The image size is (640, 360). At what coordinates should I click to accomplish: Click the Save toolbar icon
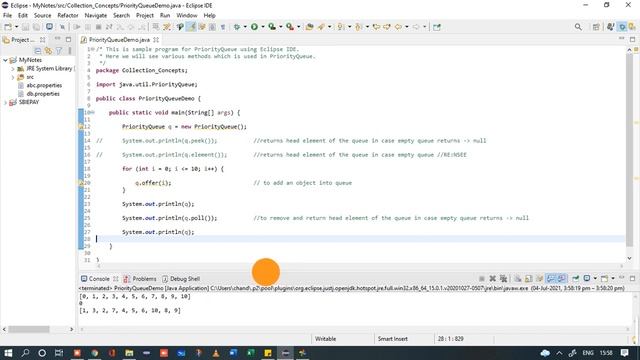tap(25, 27)
